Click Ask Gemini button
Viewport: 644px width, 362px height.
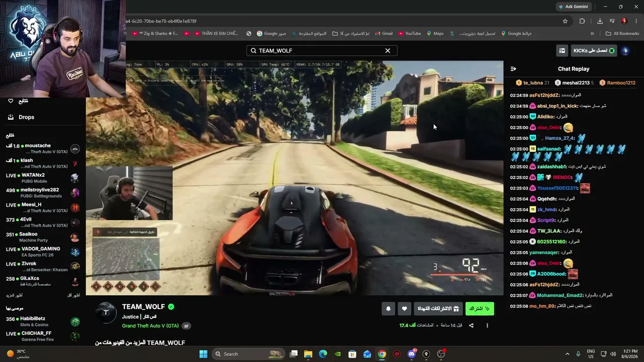(573, 7)
